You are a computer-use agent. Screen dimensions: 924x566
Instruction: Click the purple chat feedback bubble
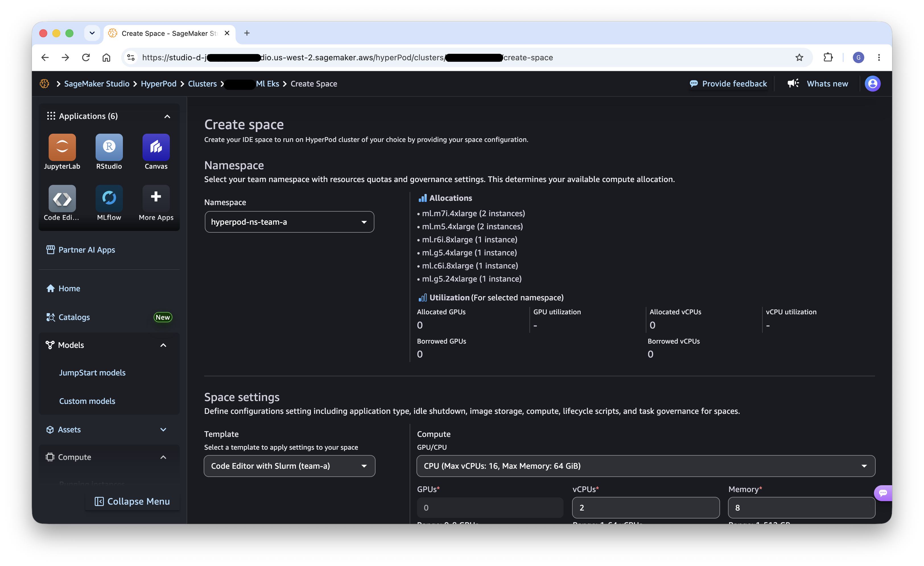(x=883, y=493)
